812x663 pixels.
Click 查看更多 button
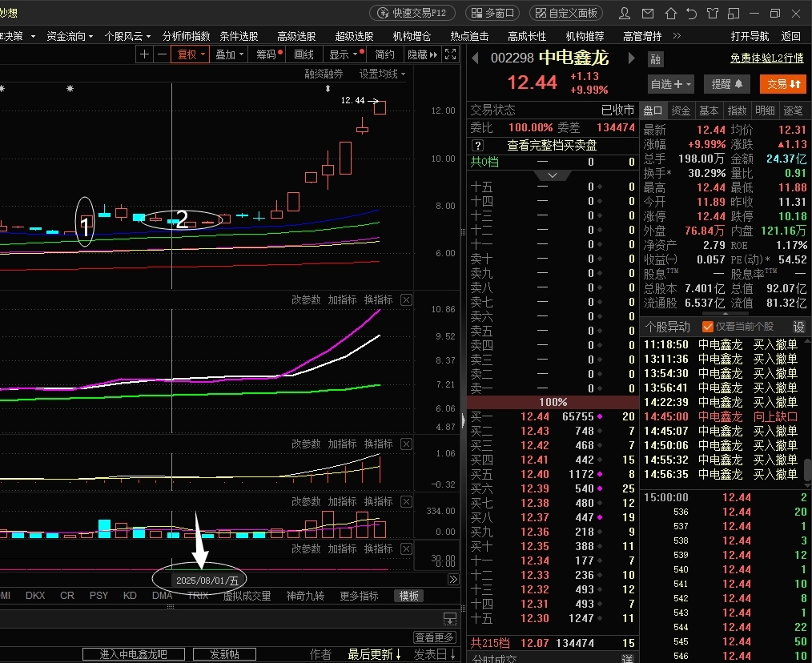point(435,637)
